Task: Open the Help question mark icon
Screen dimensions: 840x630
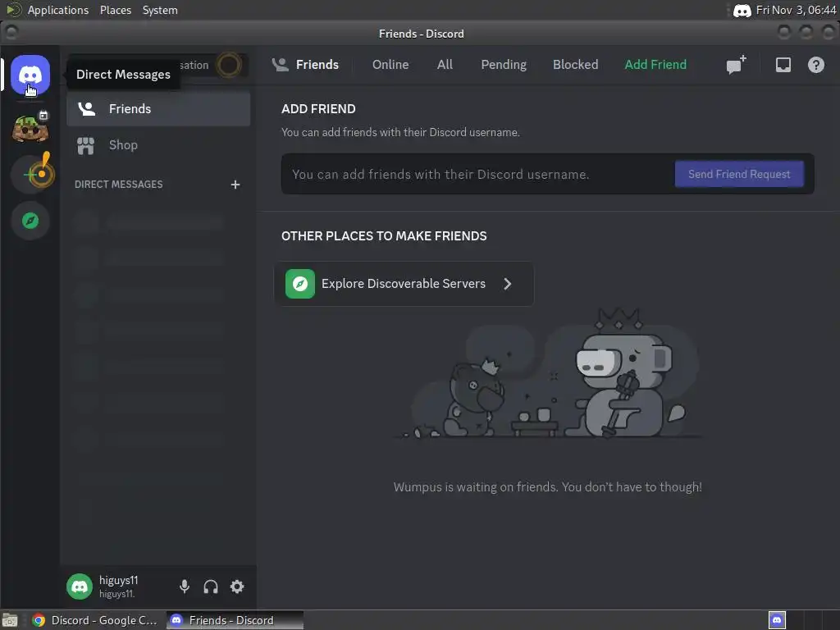Action: 816,65
